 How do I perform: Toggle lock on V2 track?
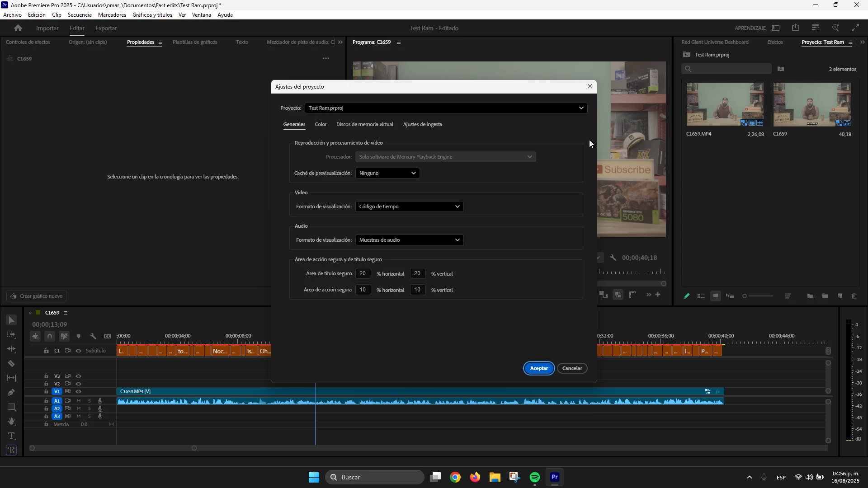pyautogui.click(x=46, y=384)
